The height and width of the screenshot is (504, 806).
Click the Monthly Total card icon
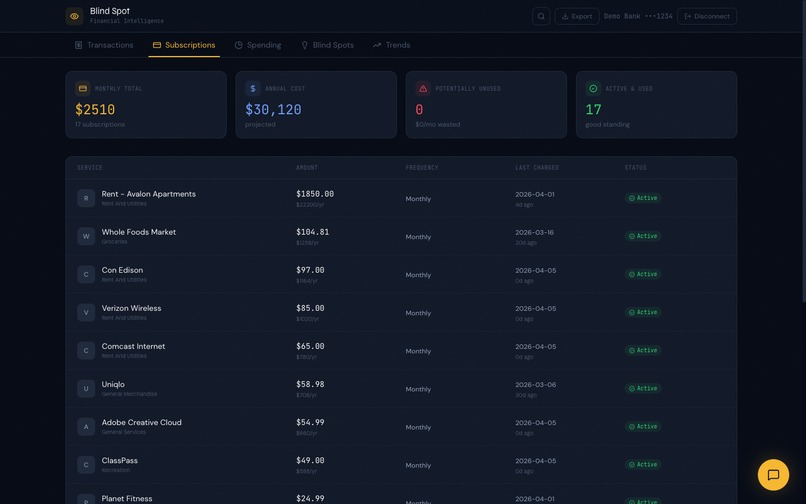click(83, 88)
